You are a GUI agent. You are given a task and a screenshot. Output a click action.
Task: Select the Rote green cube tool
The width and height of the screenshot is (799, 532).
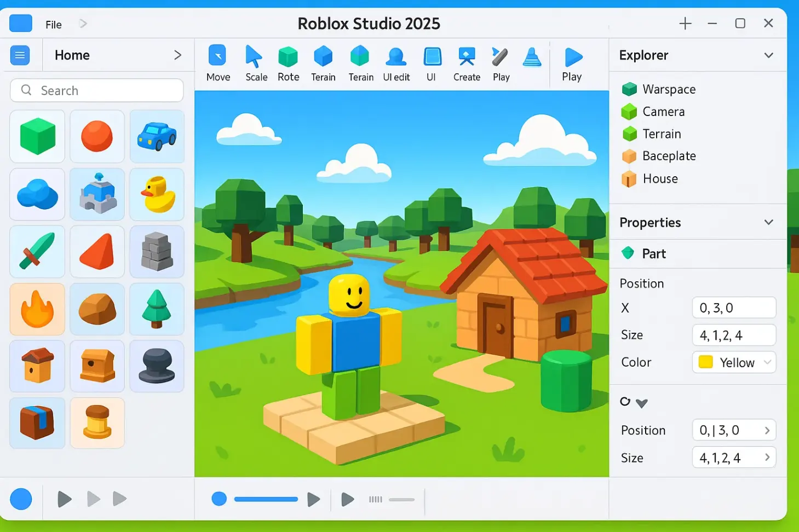[288, 63]
